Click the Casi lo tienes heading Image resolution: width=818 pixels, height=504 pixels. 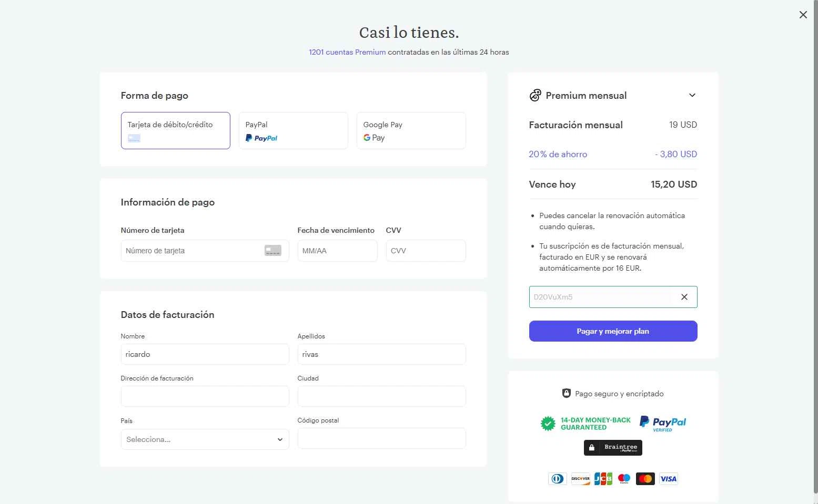(x=409, y=33)
